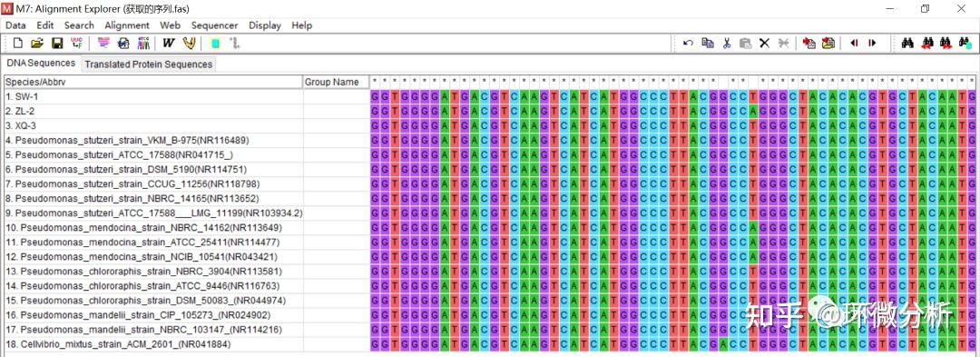Open an alignment file using the folder icon
The image size is (980, 357).
tap(37, 43)
